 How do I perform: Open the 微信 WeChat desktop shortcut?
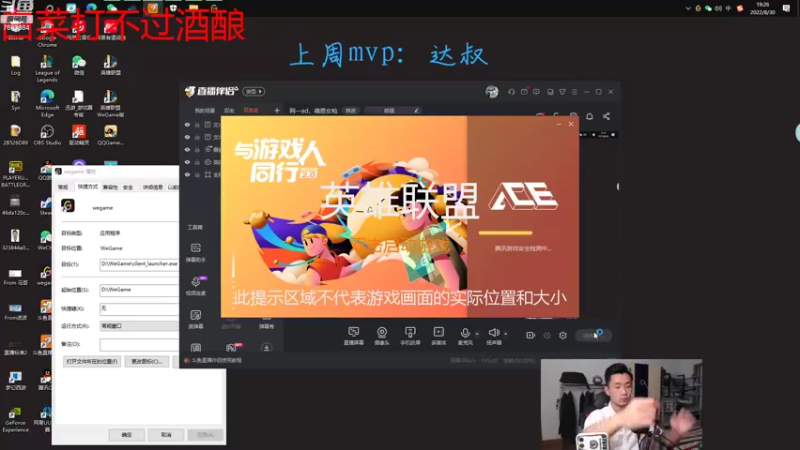[79, 65]
